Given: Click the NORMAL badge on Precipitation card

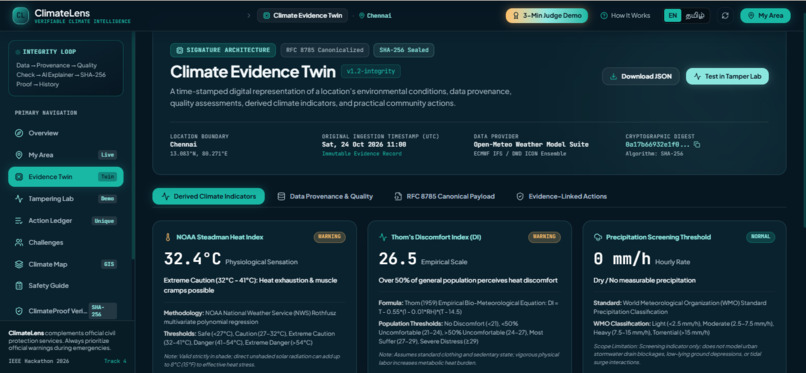Looking at the screenshot, I should coord(761,237).
